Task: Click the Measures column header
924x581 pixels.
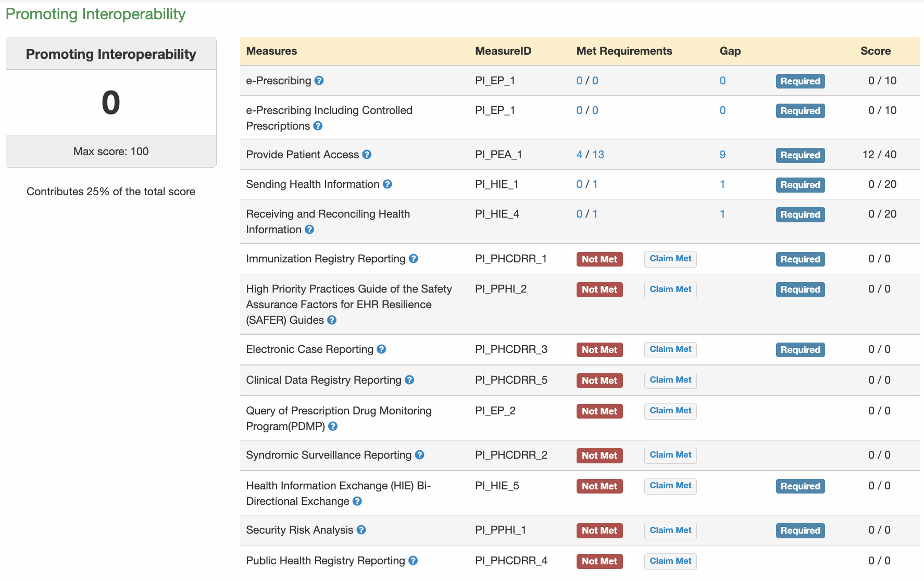Action: pos(271,51)
